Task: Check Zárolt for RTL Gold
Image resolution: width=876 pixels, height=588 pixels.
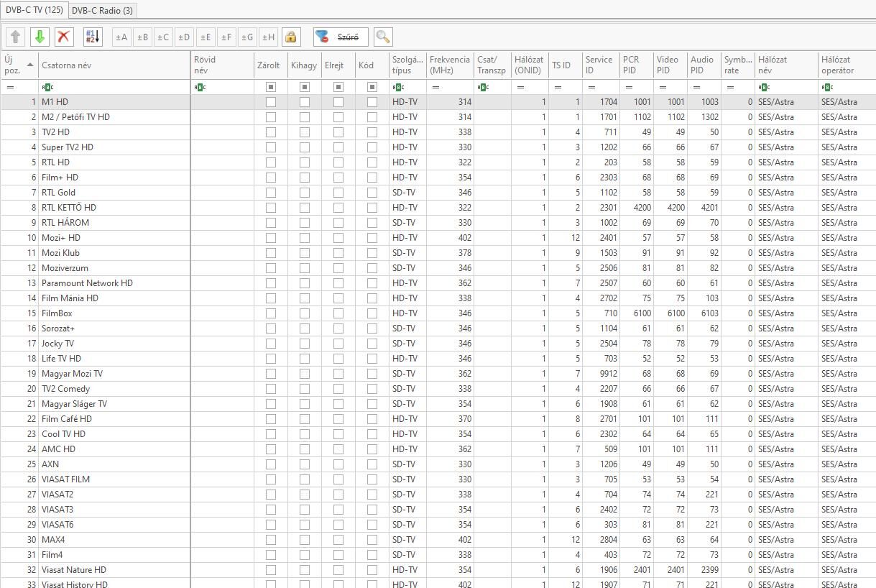Action: click(x=271, y=193)
